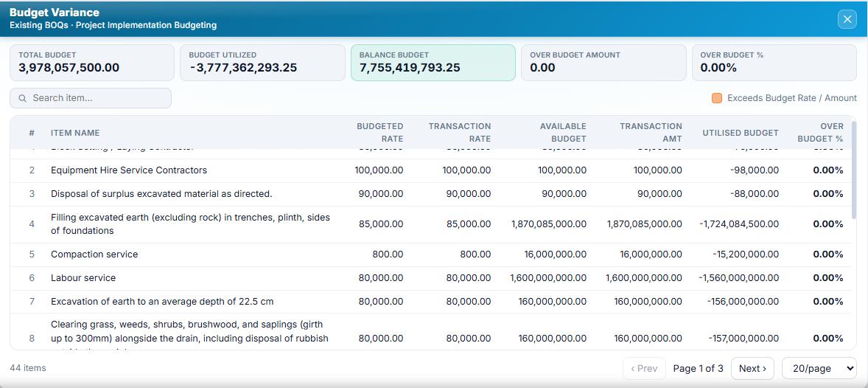Image resolution: width=868 pixels, height=388 pixels.
Task: Click utilised budget value -1,724,084,500.00
Action: coord(739,224)
